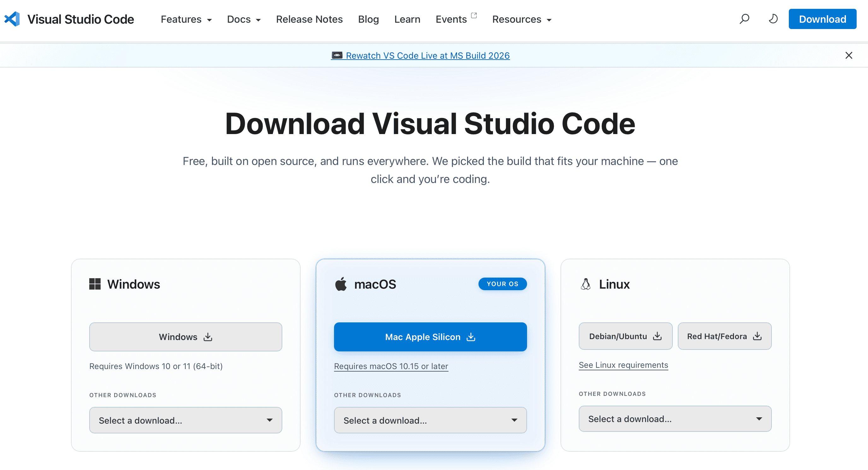Dismiss the announcement banner

tap(849, 55)
